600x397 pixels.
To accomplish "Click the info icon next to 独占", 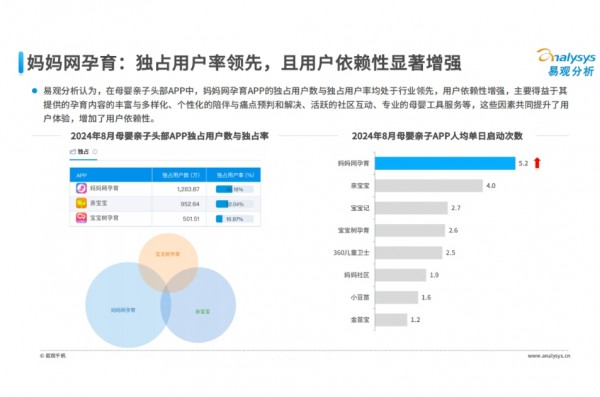I will [x=95, y=152].
